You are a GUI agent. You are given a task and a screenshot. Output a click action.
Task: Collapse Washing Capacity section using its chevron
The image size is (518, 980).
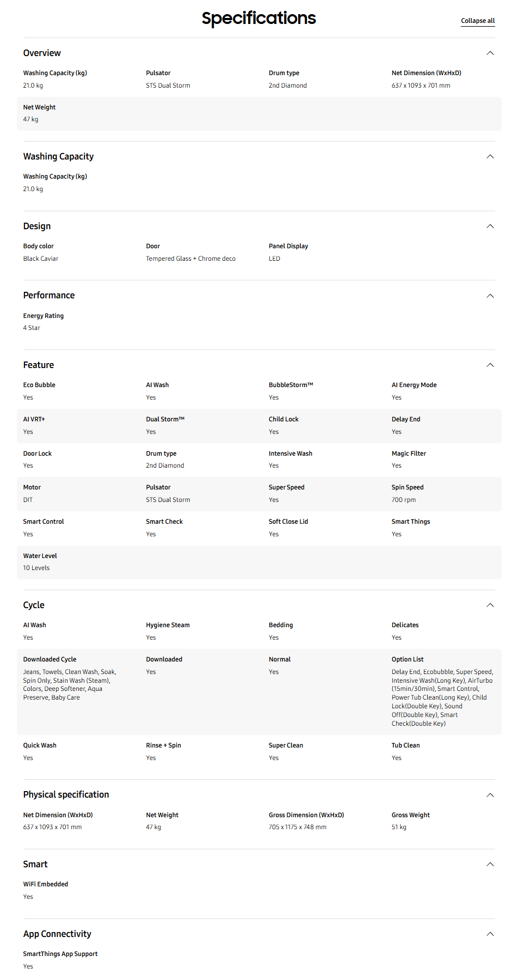(490, 157)
